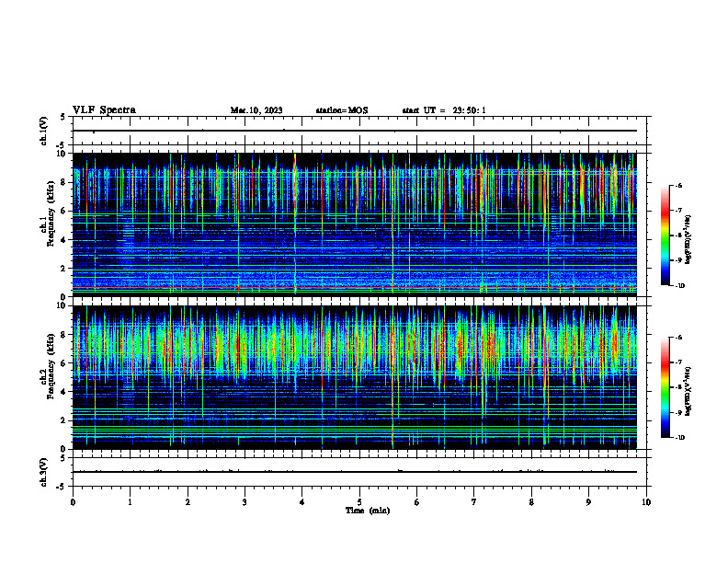728x563 pixels.
Task: Select the "start UT = 23:50: 1" text
Action: click(444, 110)
